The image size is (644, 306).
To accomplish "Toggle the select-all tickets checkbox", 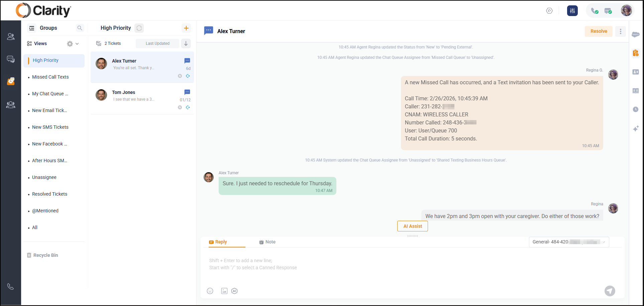I will [99, 43].
